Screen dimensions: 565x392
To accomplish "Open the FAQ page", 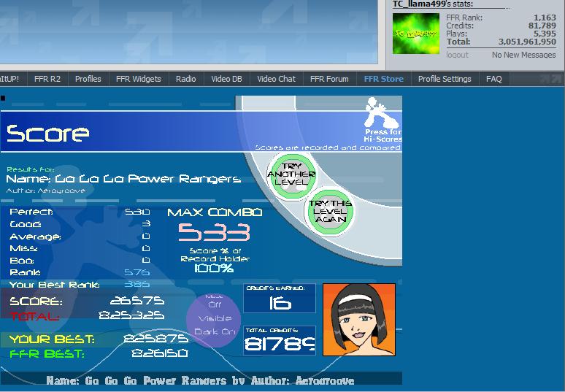I will (494, 79).
